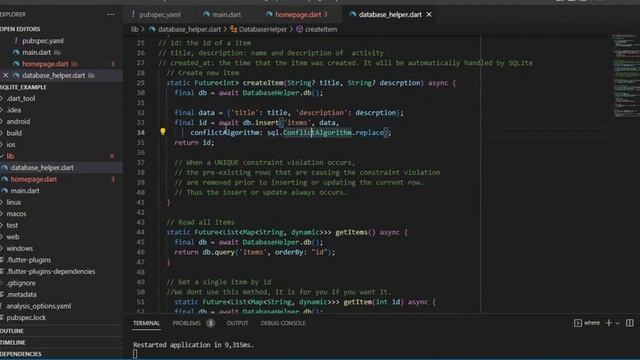Expand the linux folder
The height and width of the screenshot is (360, 640).
pos(13,202)
